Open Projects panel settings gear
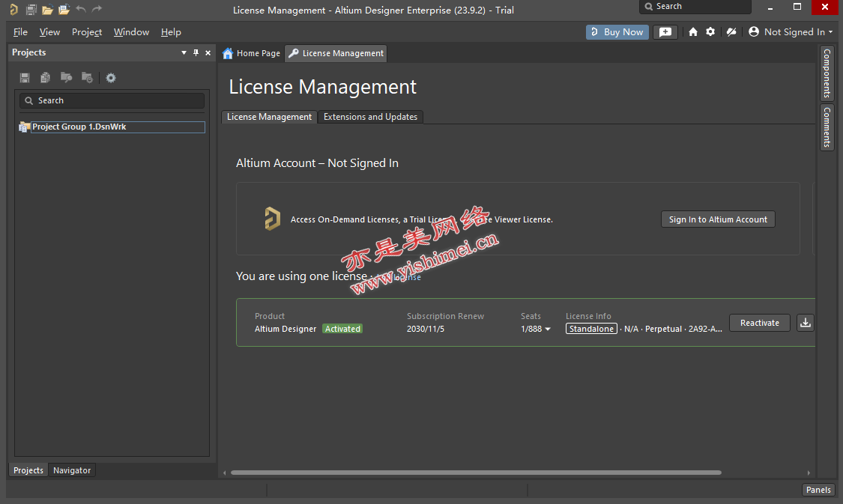 coord(111,78)
